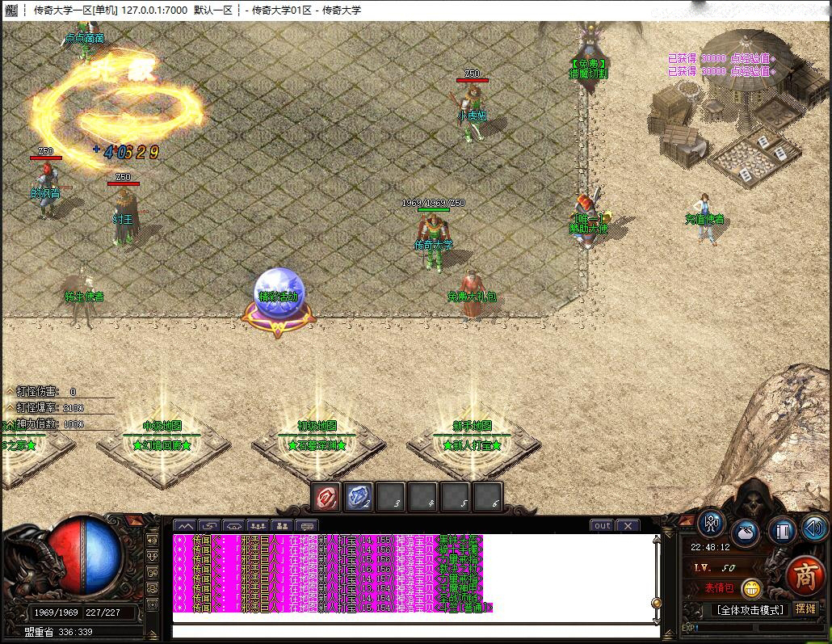Open the character equipment panel icon
Image resolution: width=832 pixels, height=644 pixels.
(x=712, y=524)
